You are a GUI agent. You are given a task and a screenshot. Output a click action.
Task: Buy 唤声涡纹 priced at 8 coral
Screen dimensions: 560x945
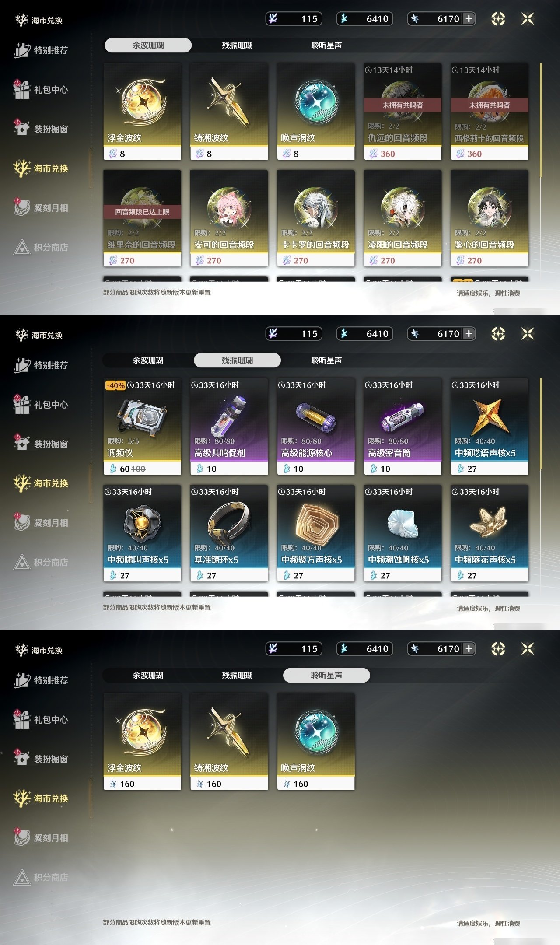316,112
